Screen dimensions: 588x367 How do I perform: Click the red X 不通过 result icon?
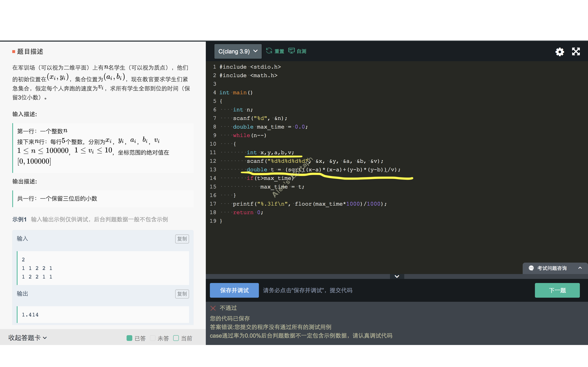[x=213, y=308]
